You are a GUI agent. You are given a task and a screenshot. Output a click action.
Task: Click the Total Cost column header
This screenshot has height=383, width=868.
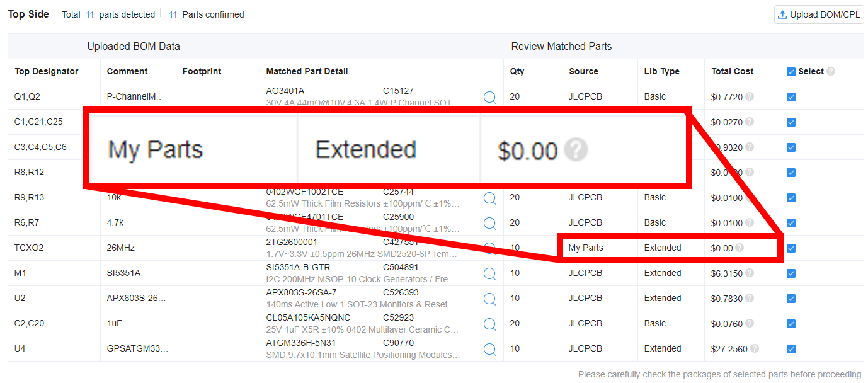[732, 72]
